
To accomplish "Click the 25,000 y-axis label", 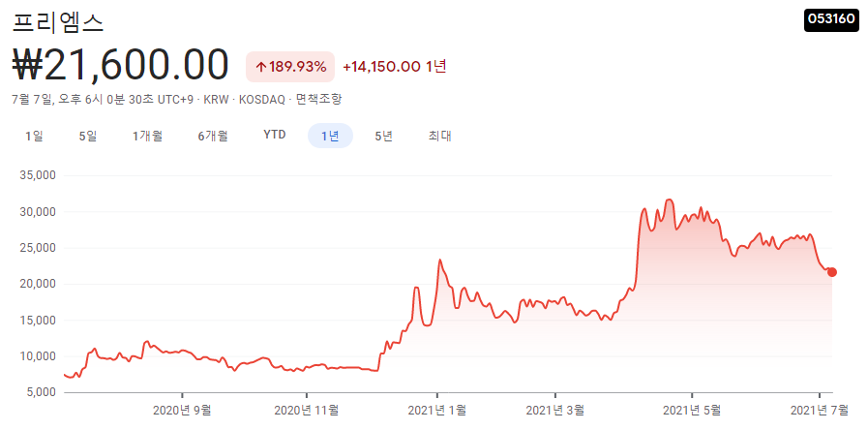I will point(38,248).
